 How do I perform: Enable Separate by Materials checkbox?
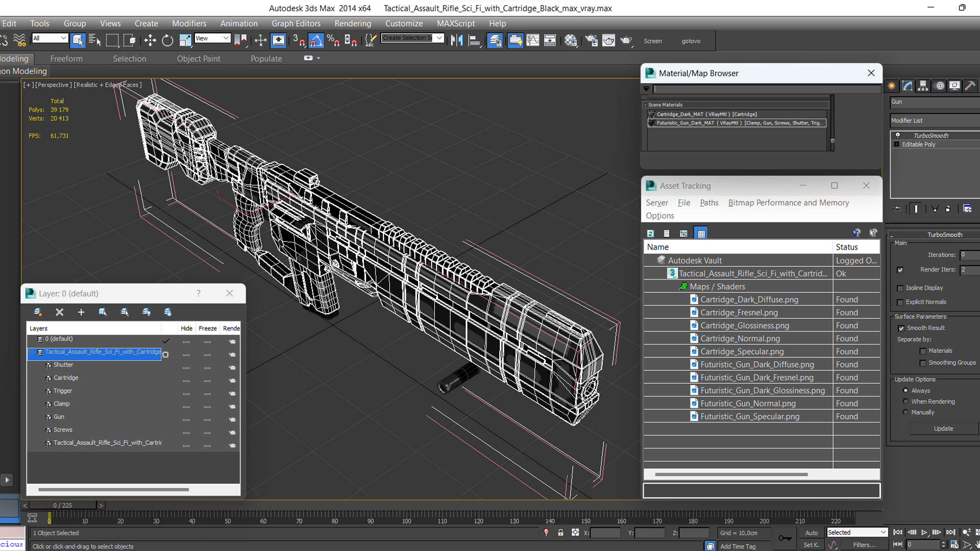click(922, 351)
